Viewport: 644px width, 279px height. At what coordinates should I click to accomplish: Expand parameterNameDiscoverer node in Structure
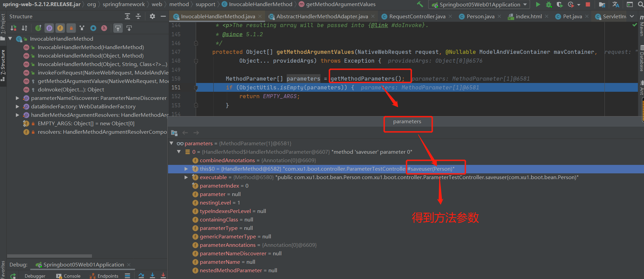pyautogui.click(x=17, y=98)
